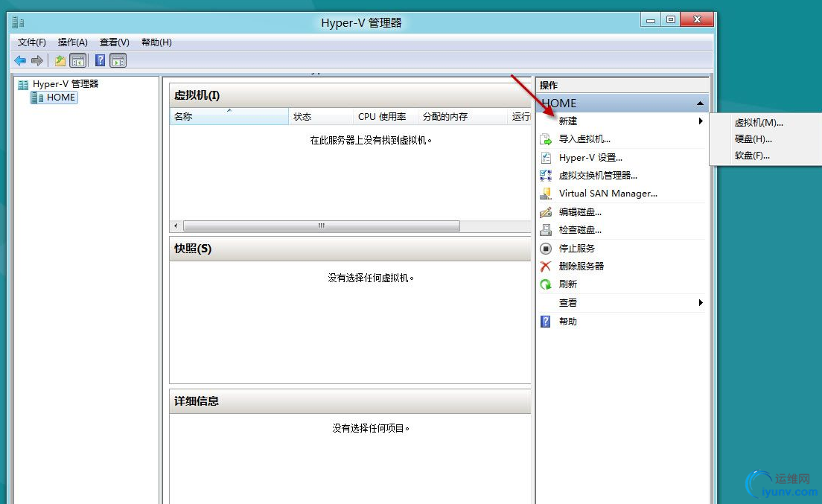Click the red X 删除服务器 icon

[546, 267]
